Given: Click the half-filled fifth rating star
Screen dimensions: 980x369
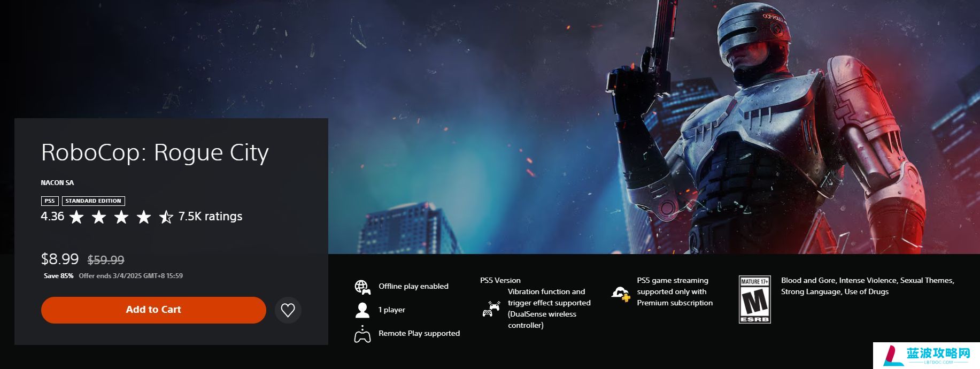Looking at the screenshot, I should click(166, 217).
